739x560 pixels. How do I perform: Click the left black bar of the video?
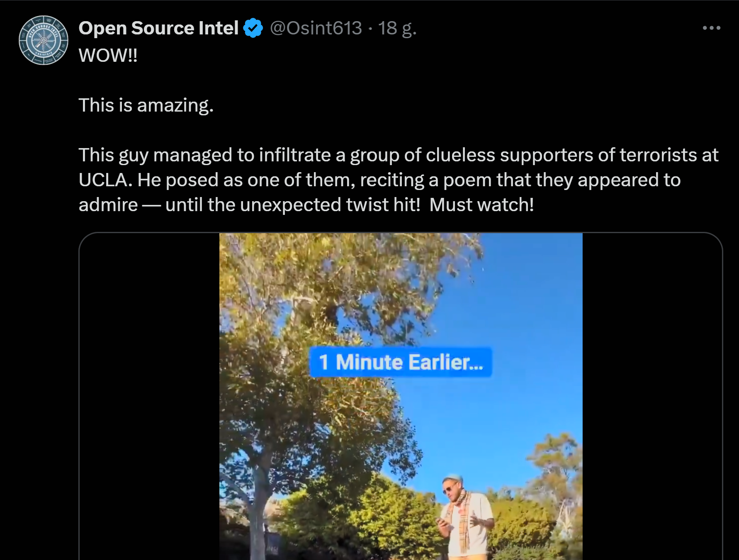149,394
